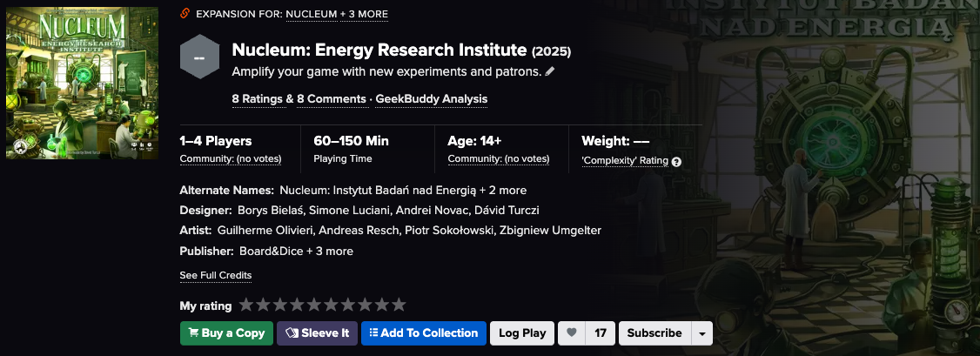This screenshot has height=356, width=980.
Task: Toggle the heart fan button
Action: pyautogui.click(x=571, y=333)
